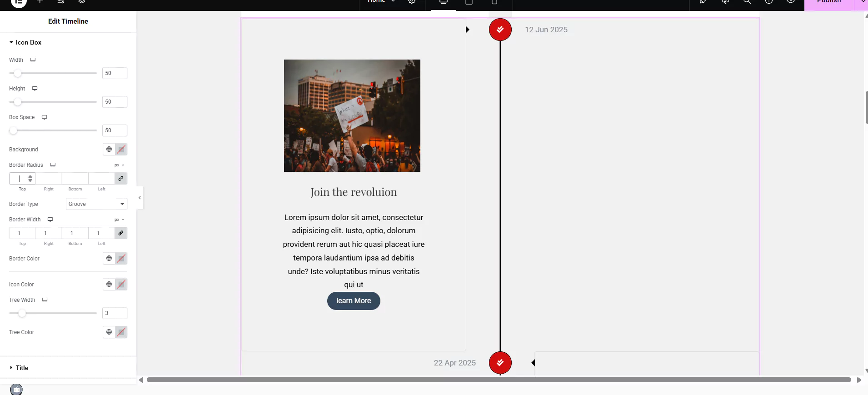The image size is (868, 395).
Task: Click the Tree Width value input field
Action: pos(115,313)
